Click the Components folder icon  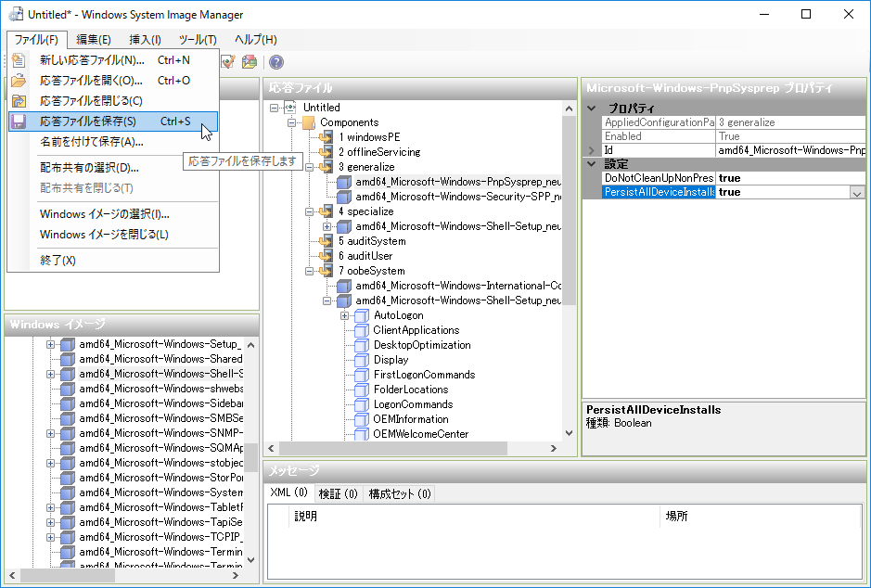point(308,122)
